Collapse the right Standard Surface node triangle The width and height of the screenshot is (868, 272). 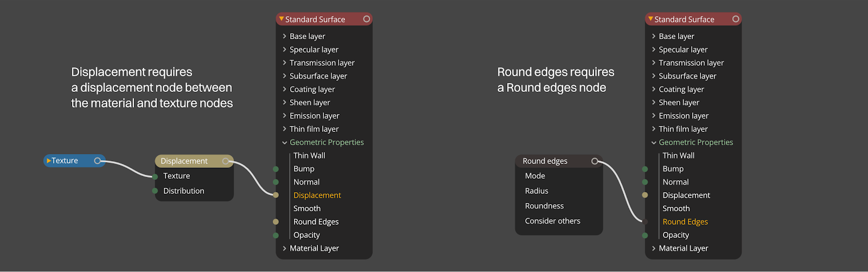coord(650,19)
